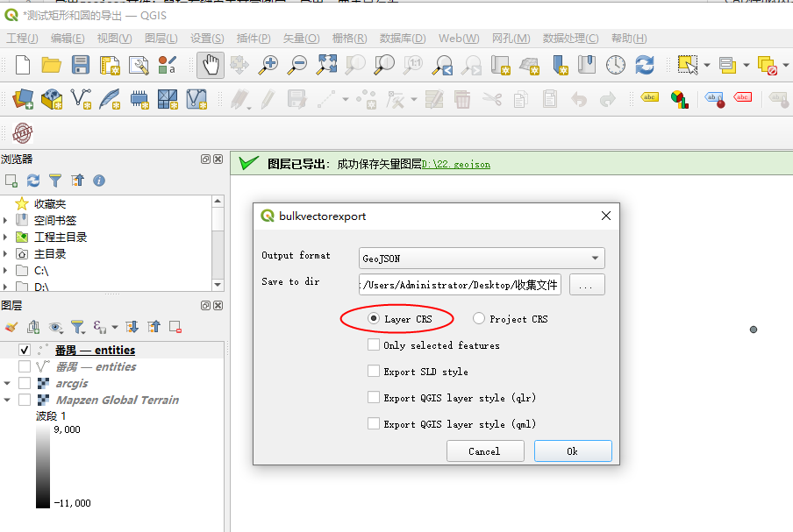Click the Refresh icon in main toolbar
The height and width of the screenshot is (532, 793).
click(645, 65)
